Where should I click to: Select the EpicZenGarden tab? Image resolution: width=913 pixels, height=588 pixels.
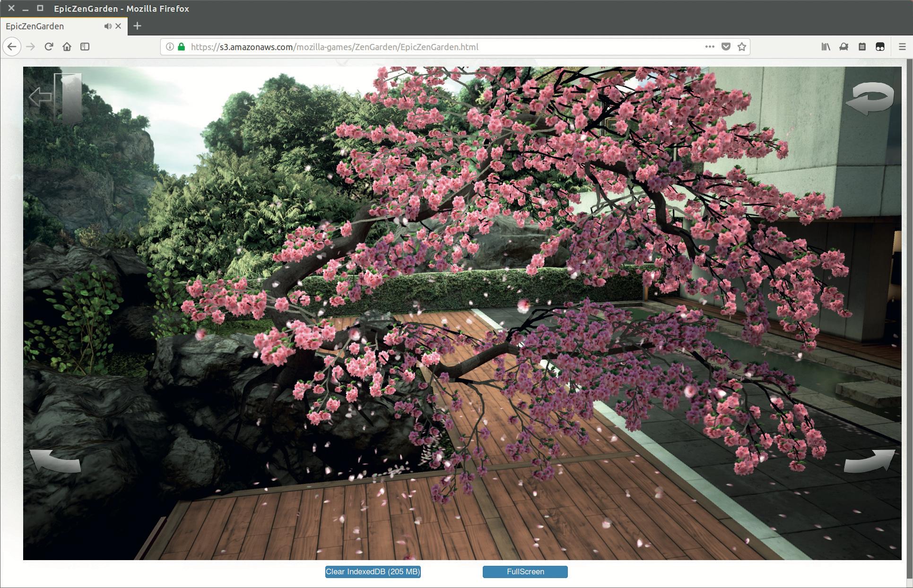[x=47, y=26]
